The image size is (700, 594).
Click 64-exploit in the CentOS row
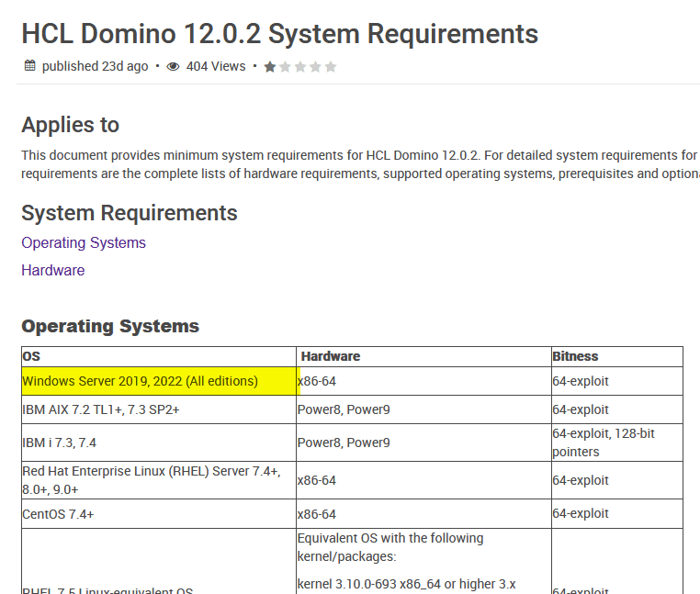581,514
